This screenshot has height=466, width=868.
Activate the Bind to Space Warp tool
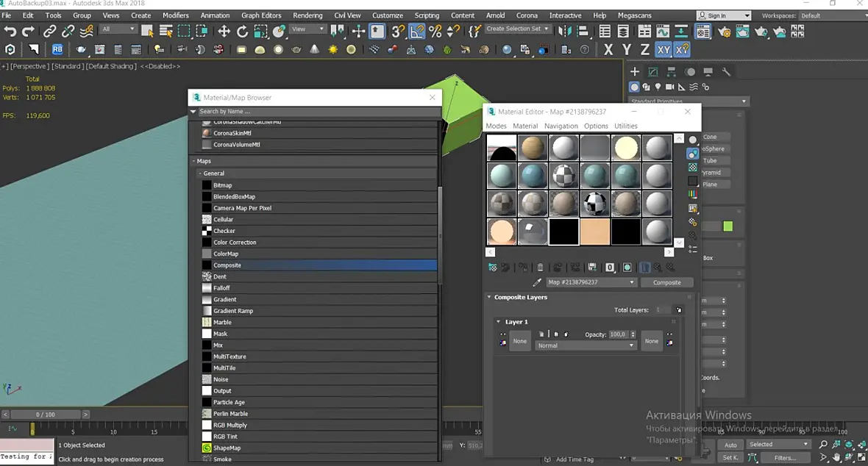tap(86, 32)
